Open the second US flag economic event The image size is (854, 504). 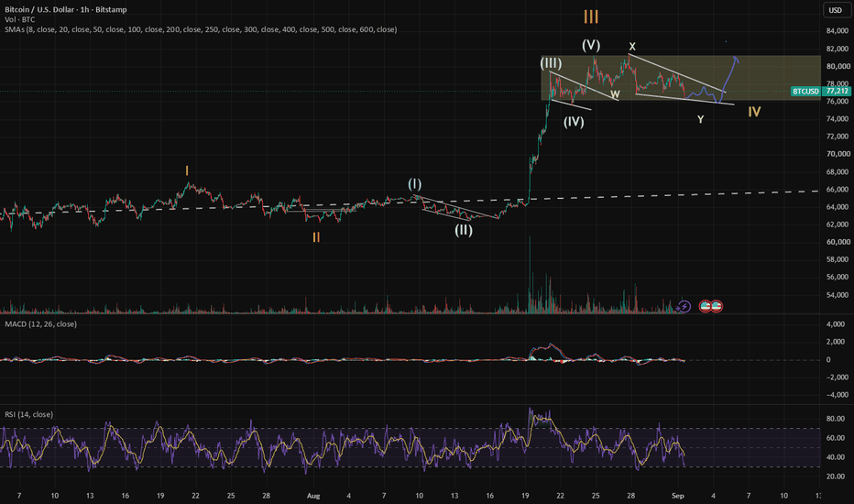tap(717, 306)
